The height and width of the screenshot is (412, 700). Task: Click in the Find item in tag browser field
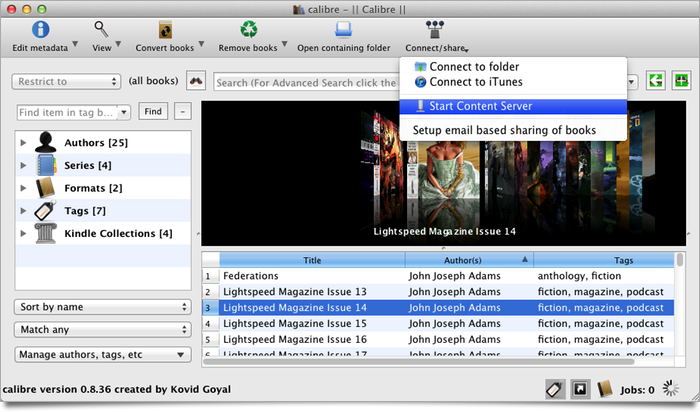pyautogui.click(x=67, y=112)
